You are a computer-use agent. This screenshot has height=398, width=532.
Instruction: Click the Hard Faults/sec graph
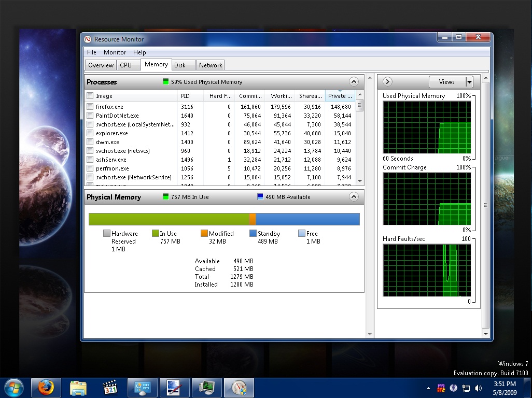click(x=427, y=271)
